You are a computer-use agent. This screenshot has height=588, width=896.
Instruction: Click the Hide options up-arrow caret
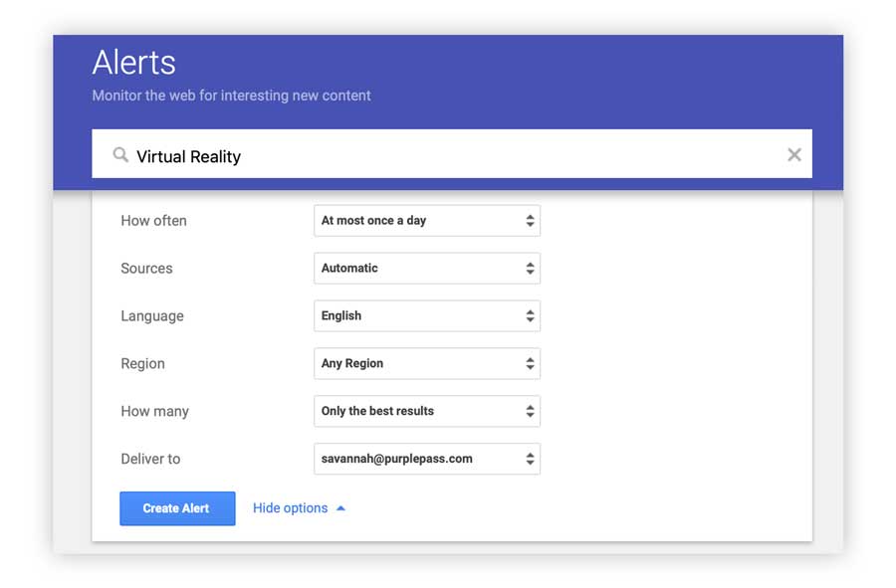[x=340, y=508]
